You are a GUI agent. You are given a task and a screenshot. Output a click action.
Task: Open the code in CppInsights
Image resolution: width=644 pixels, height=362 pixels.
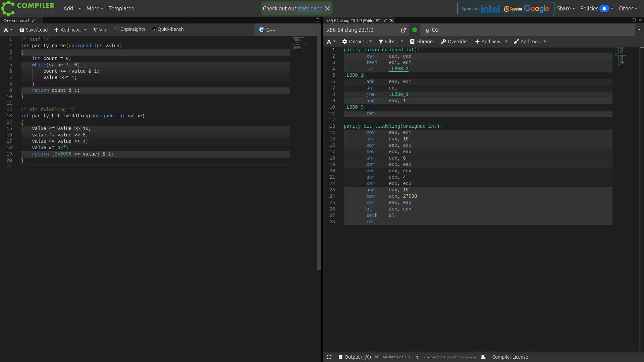pos(129,29)
